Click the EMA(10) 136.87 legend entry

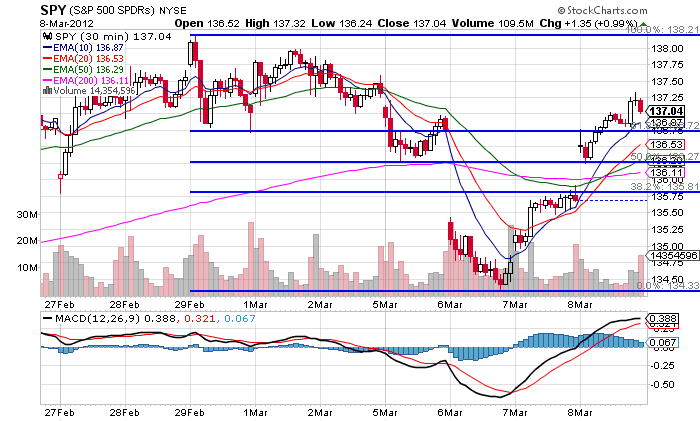pos(83,47)
